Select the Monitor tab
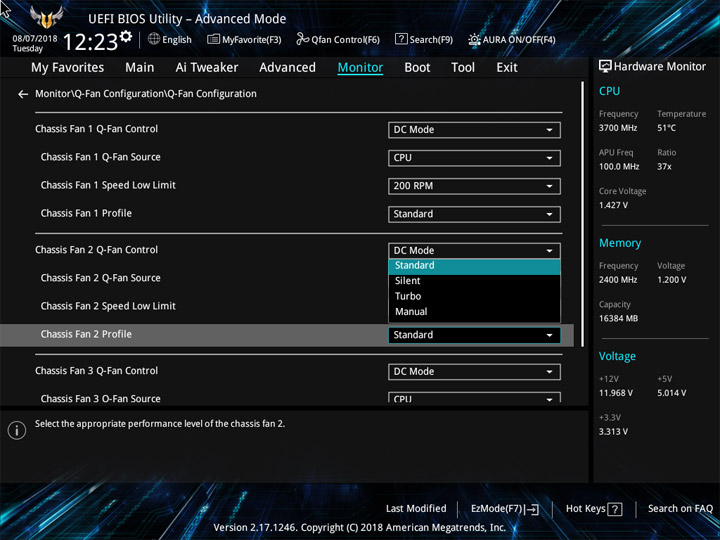This screenshot has width=720, height=540. (360, 68)
